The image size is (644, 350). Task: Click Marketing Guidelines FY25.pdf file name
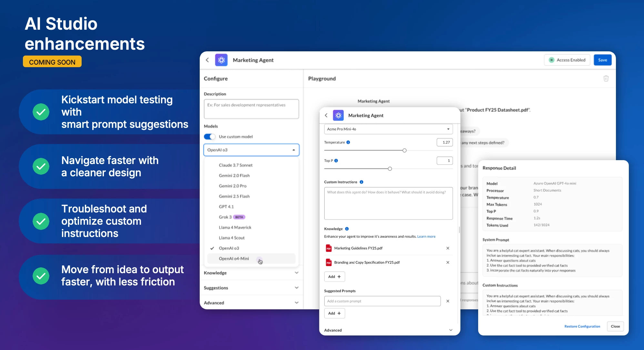[358, 248]
